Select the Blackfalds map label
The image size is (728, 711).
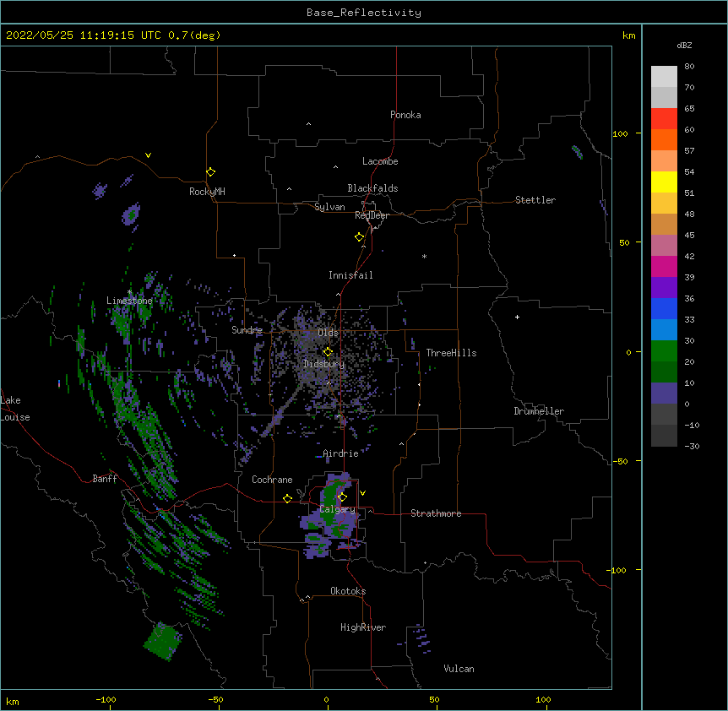click(372, 188)
